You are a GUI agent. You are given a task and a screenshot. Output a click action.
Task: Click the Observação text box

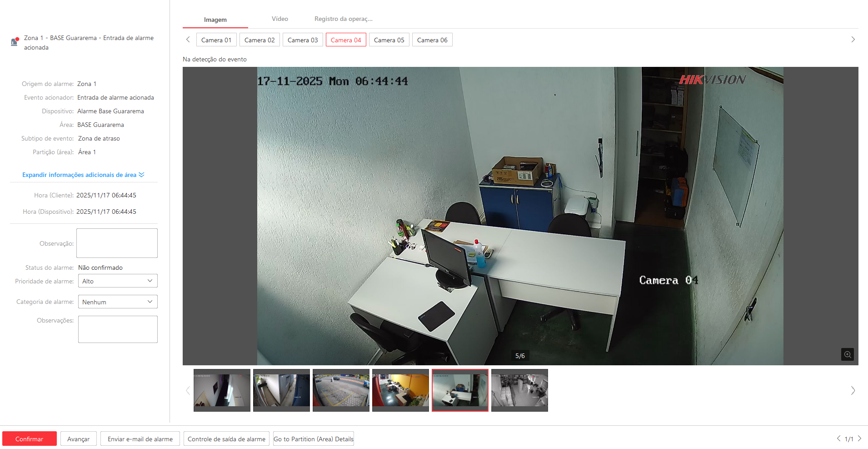click(117, 243)
